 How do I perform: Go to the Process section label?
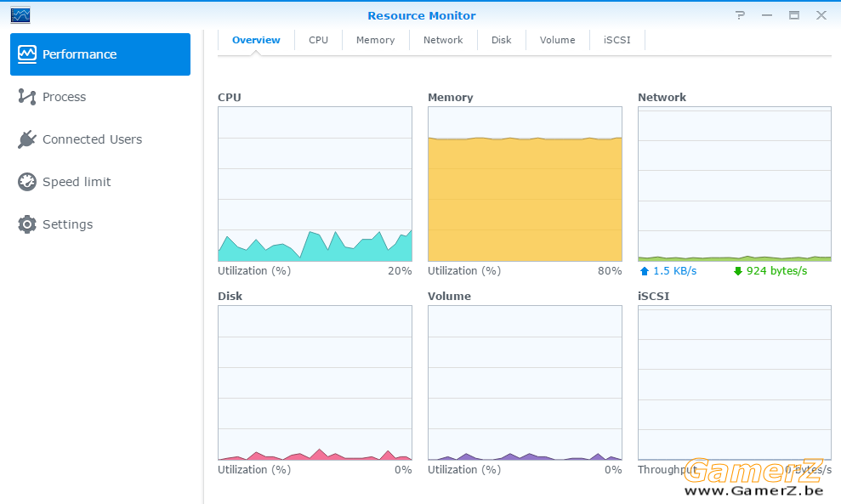pos(65,97)
